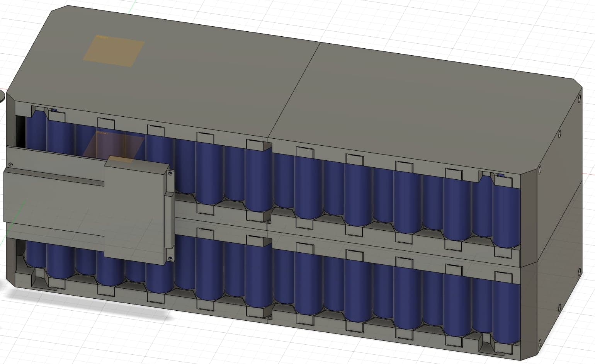595x364 pixels.
Task: Select the orange construction plane on the top lid
Action: click(x=114, y=51)
